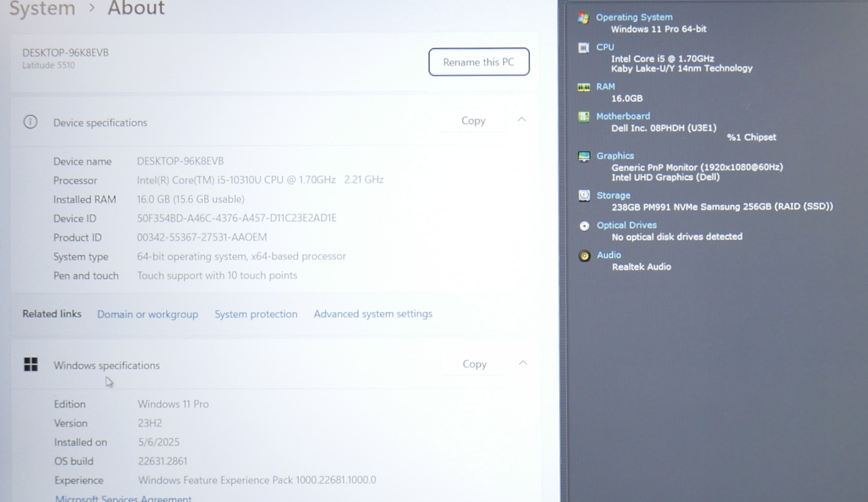Open Domain or workgroup link
Screen dimensions: 868x502
pyautogui.click(x=147, y=314)
